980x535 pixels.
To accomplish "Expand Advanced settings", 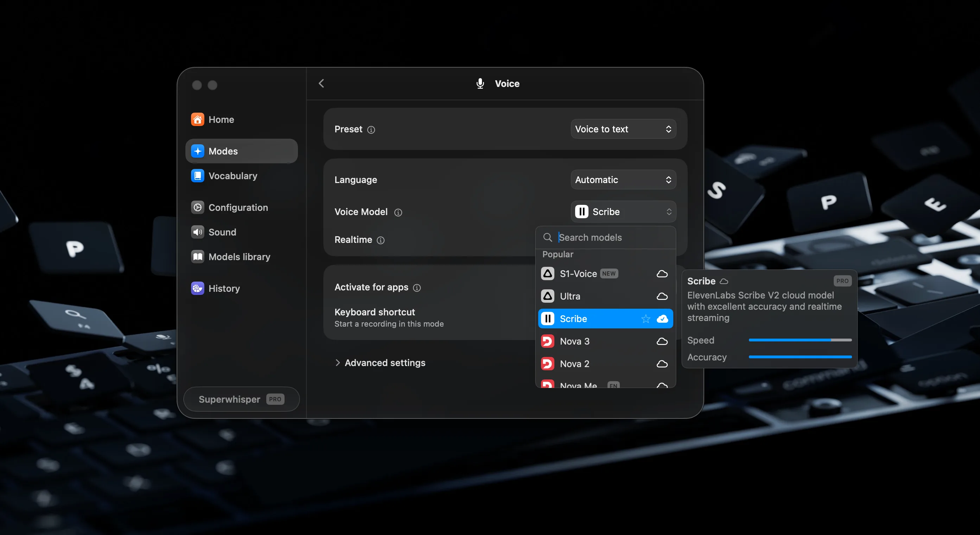I will coord(380,363).
